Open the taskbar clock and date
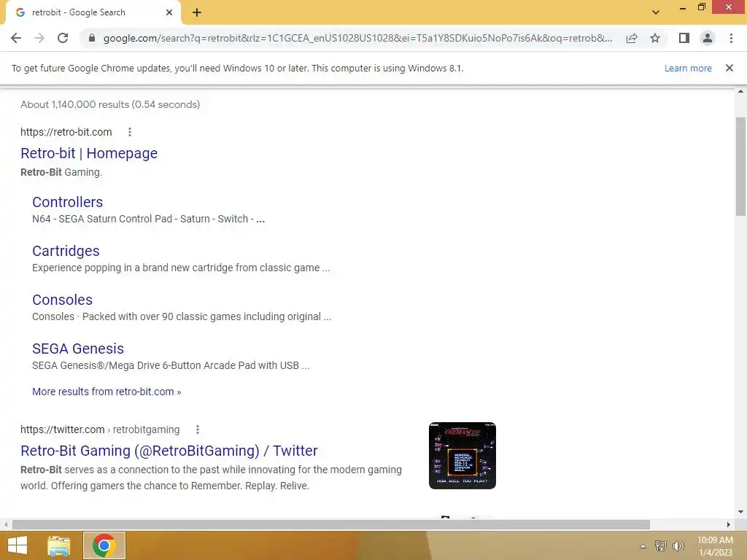This screenshot has width=747, height=560. click(x=715, y=546)
